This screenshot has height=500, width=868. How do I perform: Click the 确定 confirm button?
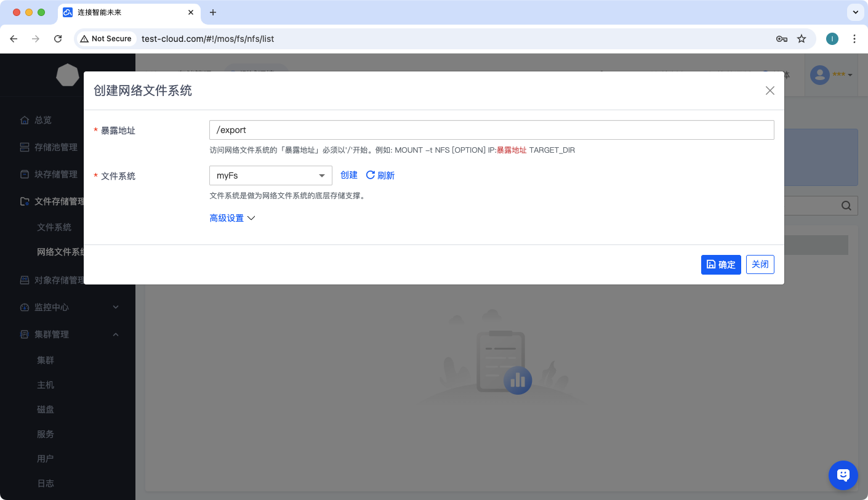click(720, 265)
